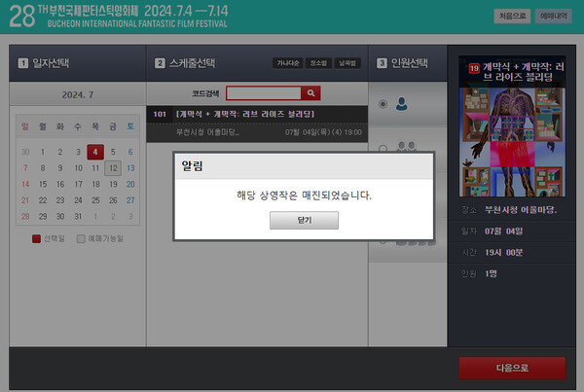
Task: Pick Saturday date 27 on calendar
Action: [x=130, y=200]
